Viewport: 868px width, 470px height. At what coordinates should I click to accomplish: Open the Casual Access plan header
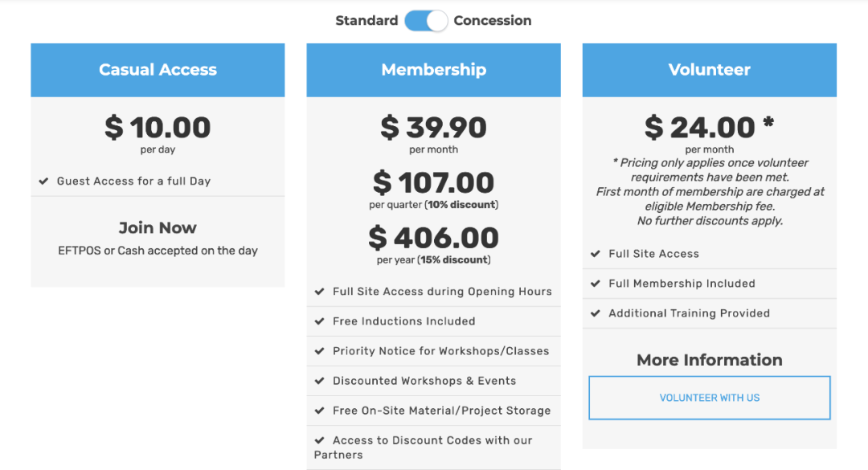tap(158, 71)
